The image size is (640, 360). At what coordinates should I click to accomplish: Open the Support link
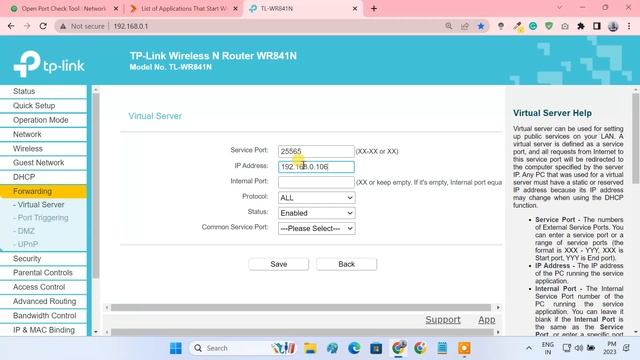tap(443, 320)
